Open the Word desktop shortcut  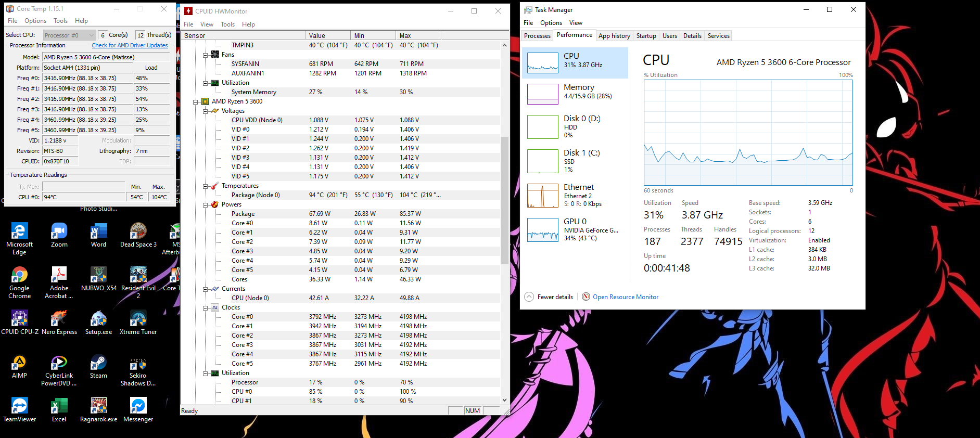98,235
